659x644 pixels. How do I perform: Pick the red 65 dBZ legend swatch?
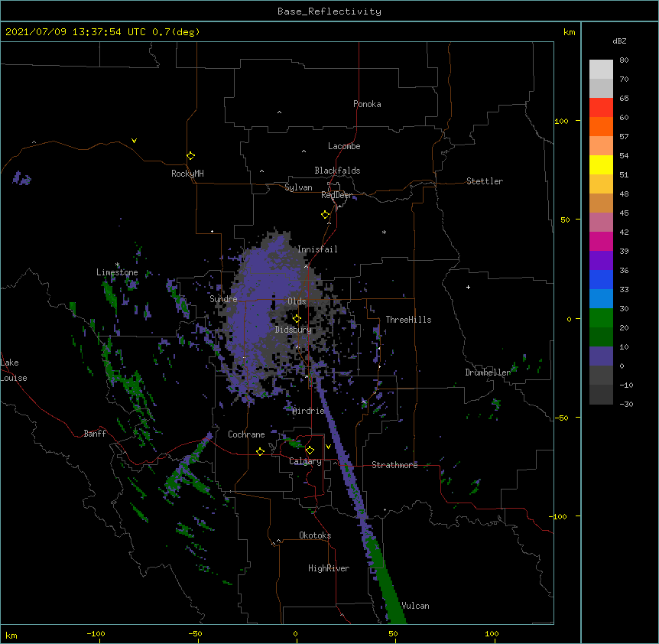coord(601,108)
